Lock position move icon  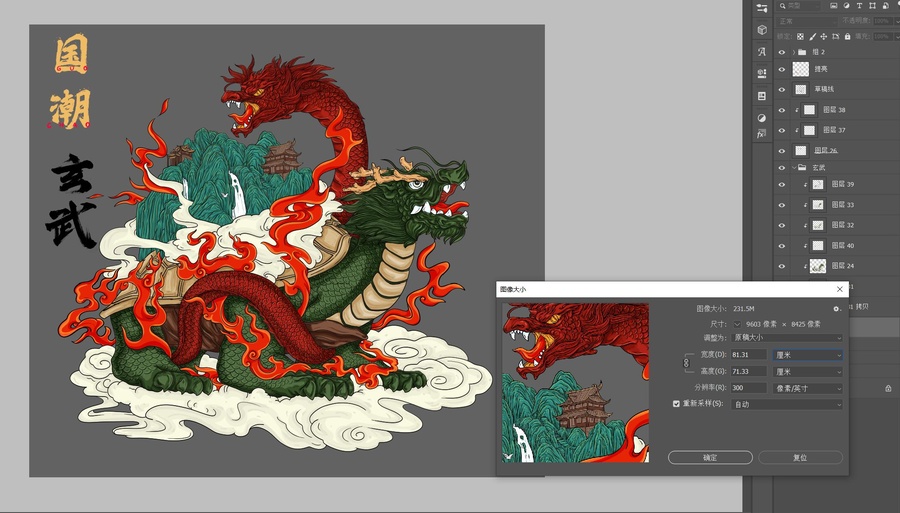tap(824, 36)
